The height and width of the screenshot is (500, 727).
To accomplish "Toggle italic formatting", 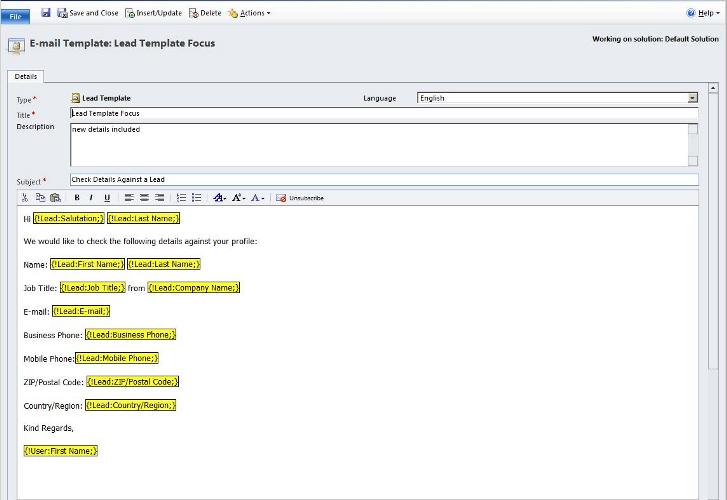I will click(x=91, y=198).
